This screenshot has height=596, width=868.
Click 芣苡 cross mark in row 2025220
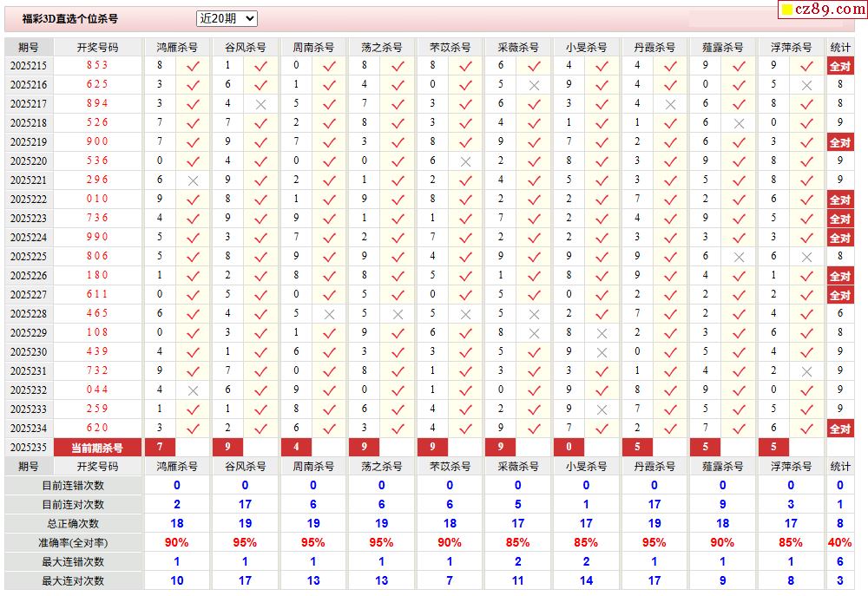(x=465, y=162)
